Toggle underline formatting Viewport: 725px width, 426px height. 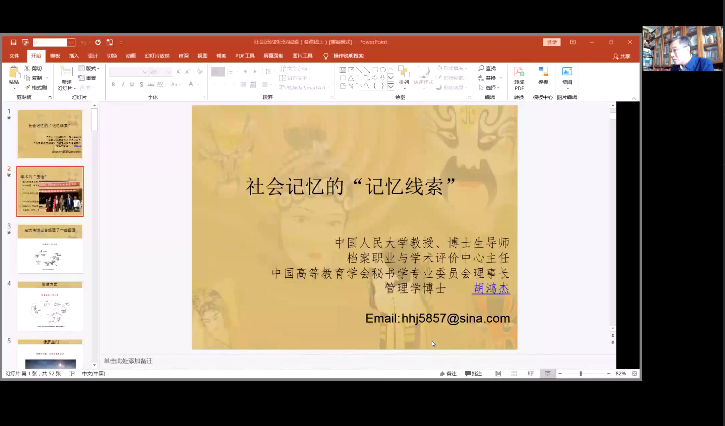[x=132, y=84]
